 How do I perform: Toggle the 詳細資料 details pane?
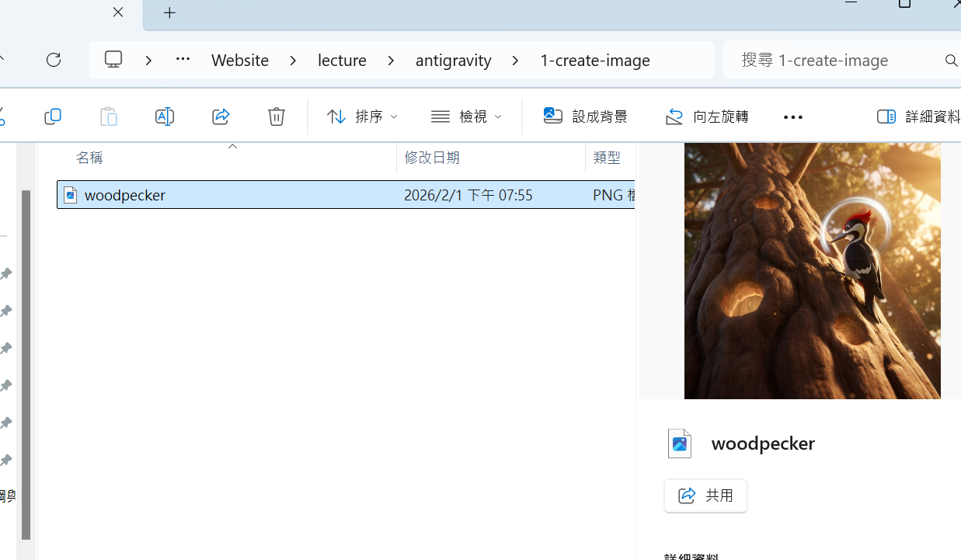pyautogui.click(x=918, y=117)
